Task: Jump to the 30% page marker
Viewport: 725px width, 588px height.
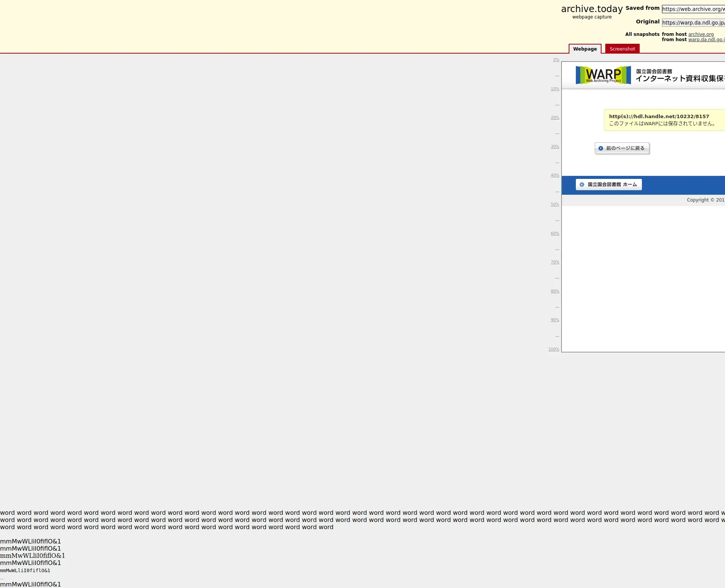Action: pos(555,147)
